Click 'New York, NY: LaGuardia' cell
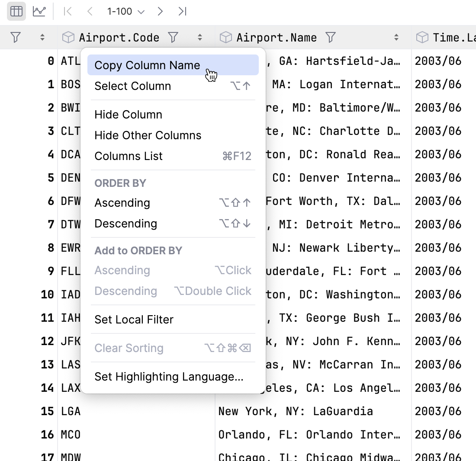This screenshot has width=476, height=461. [313, 411]
